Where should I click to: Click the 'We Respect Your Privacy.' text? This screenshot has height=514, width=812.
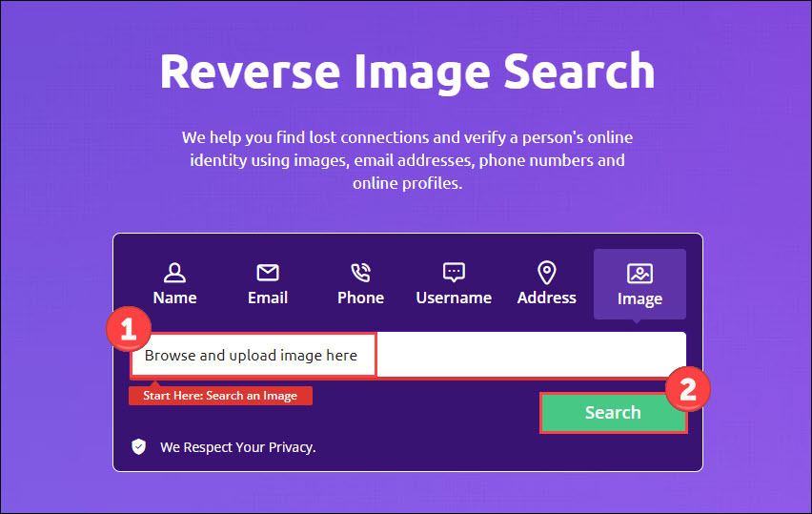pos(238,447)
